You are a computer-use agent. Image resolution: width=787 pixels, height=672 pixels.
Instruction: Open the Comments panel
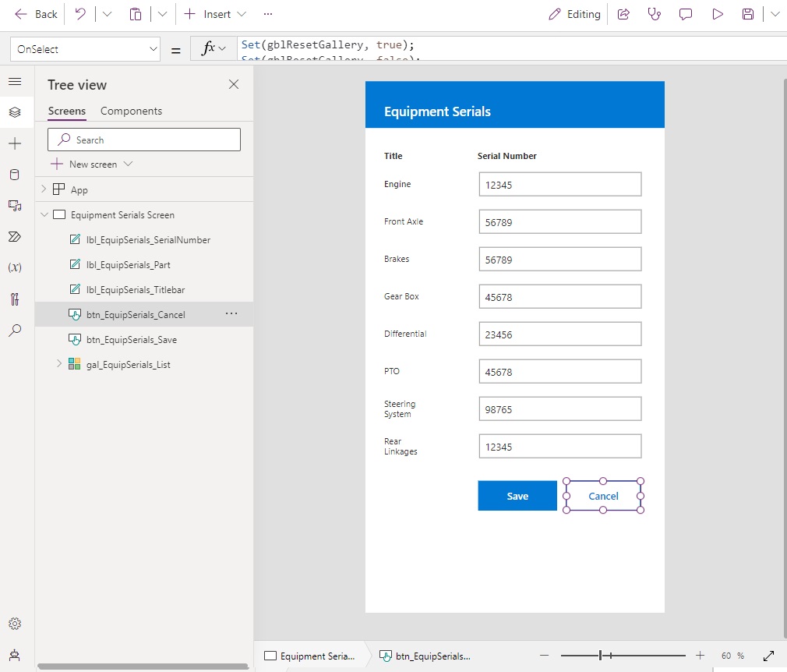(685, 14)
